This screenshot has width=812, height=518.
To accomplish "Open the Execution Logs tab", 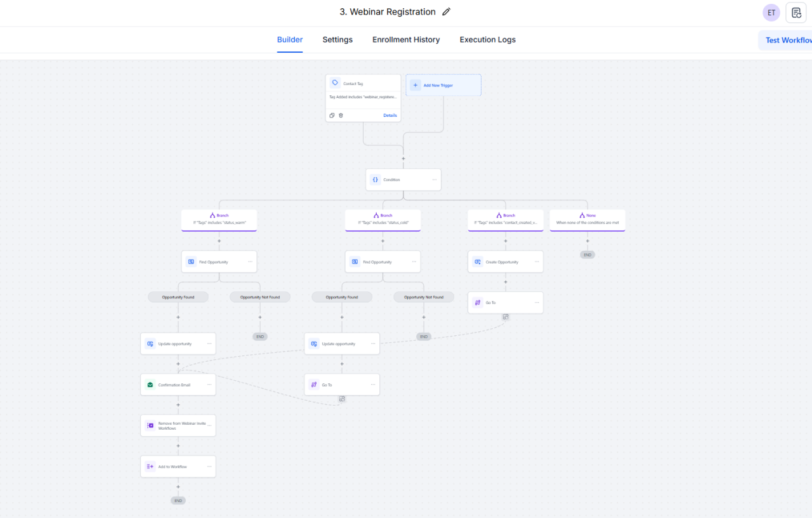I will coord(488,39).
